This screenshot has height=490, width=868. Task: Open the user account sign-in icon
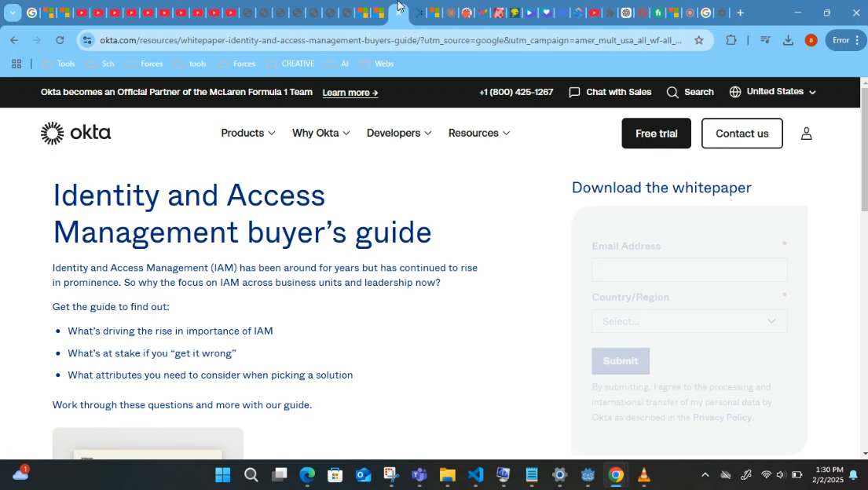pos(807,133)
